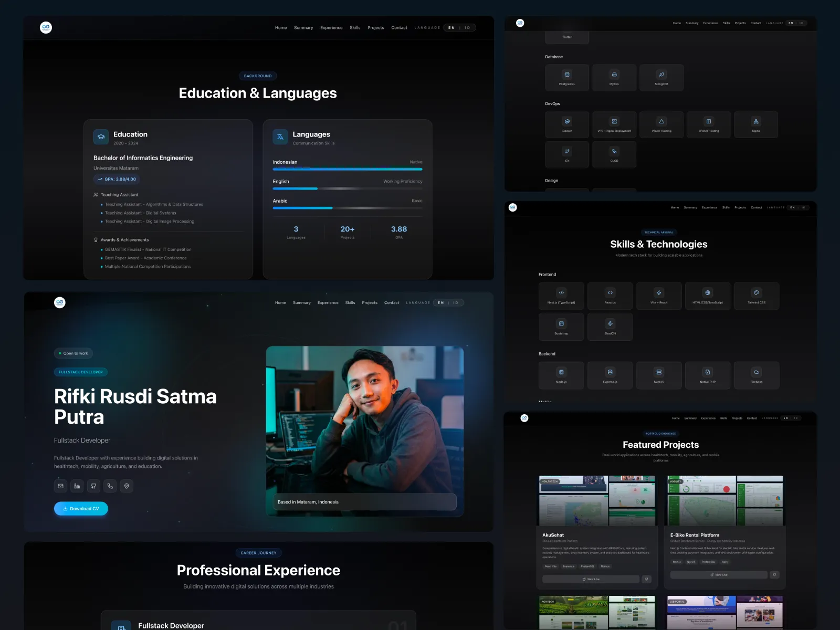This screenshot has width=840, height=630.
Task: Click the GitHub icon under the hero description
Action: 93,486
